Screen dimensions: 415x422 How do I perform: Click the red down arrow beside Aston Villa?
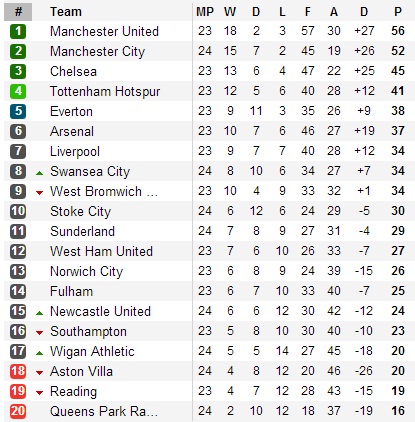39,373
